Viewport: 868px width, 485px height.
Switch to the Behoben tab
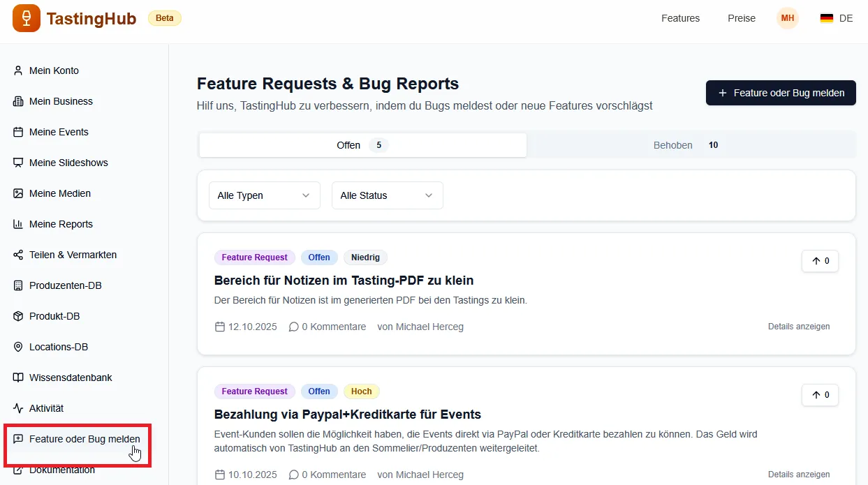pos(691,145)
